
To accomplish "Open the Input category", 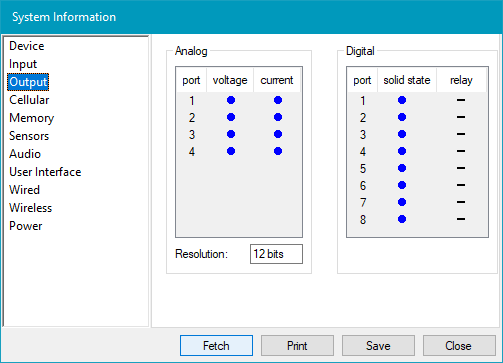I will coord(23,64).
